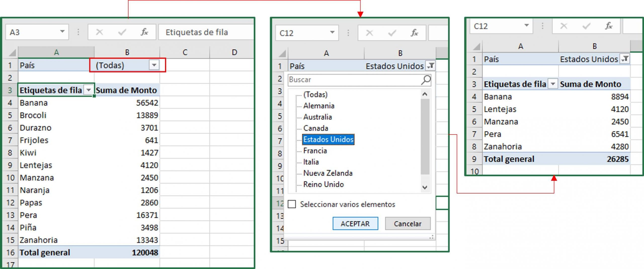Select Estados Unidos in the filter list
Screen dimensions: 644x269
tap(329, 139)
